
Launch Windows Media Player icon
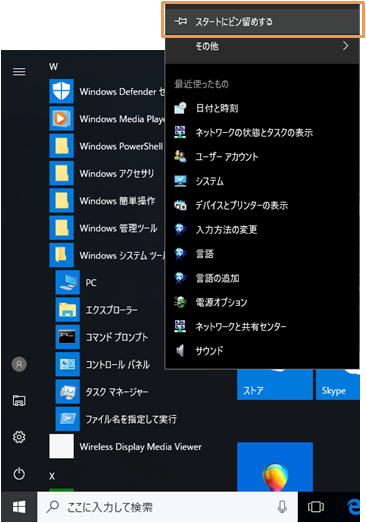61,119
